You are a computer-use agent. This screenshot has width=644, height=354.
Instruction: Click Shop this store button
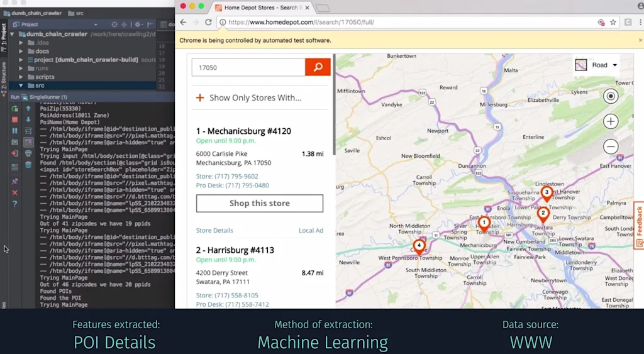(x=260, y=203)
